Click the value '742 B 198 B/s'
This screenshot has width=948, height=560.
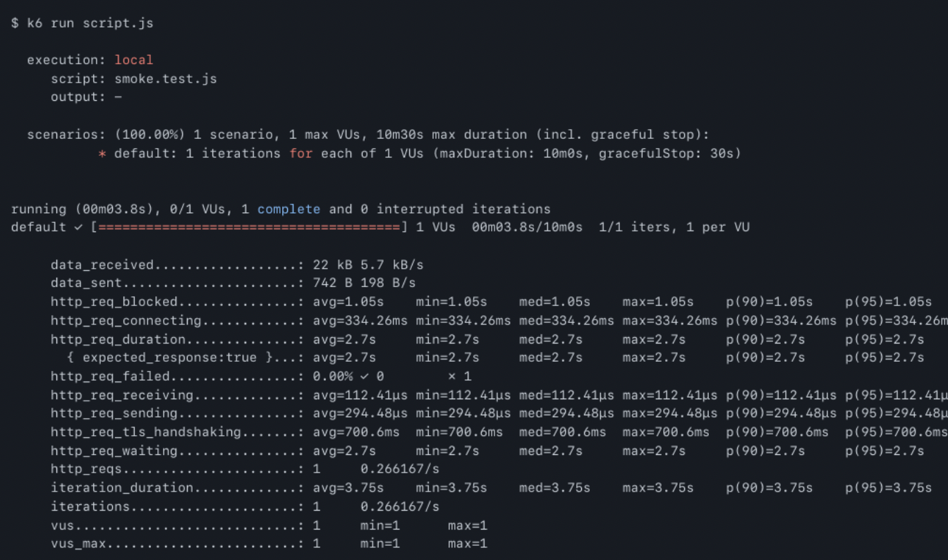click(x=364, y=284)
